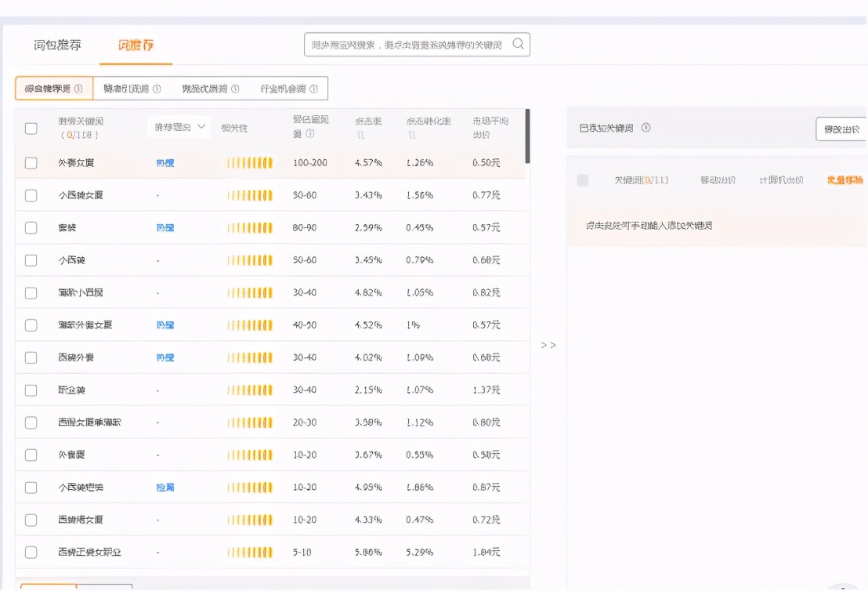Click info icon in display index column header
The image size is (868, 591).
click(x=310, y=133)
